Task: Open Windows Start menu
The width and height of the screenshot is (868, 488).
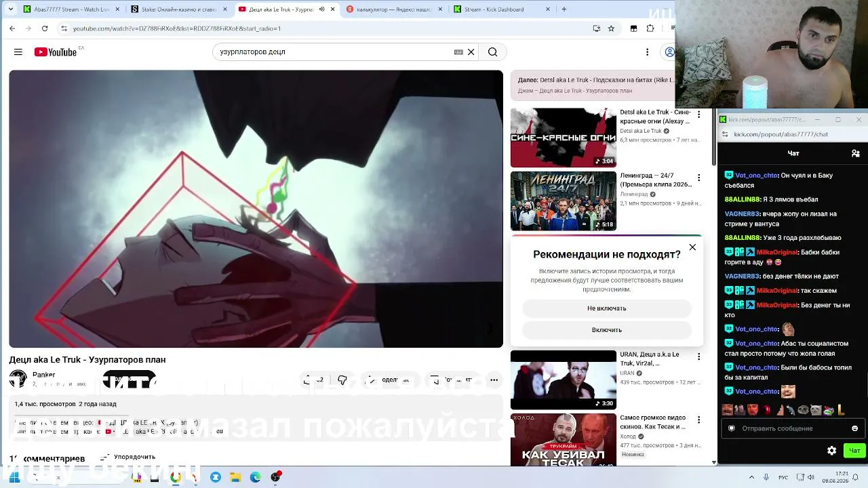Action: (14, 477)
